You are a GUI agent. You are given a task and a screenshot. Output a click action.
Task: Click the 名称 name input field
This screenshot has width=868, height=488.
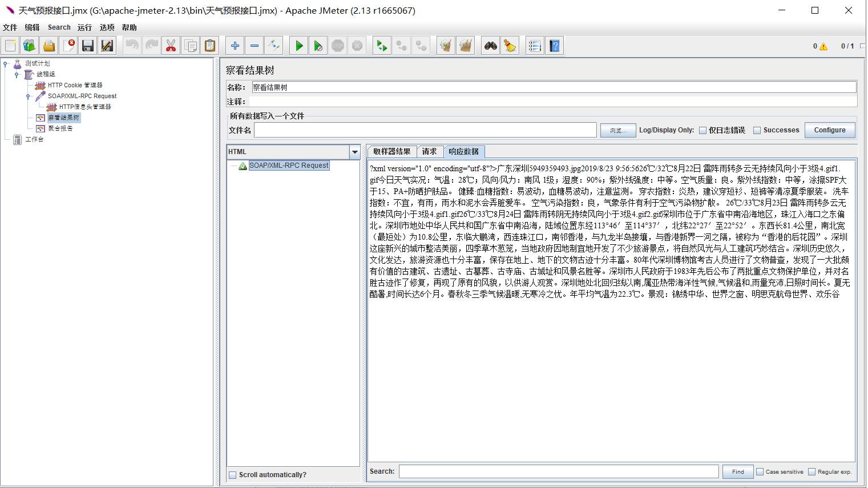point(554,87)
